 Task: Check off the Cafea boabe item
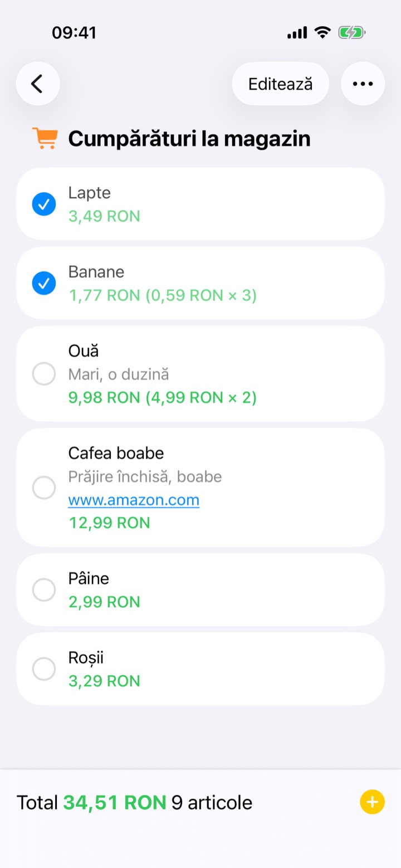pyautogui.click(x=44, y=487)
